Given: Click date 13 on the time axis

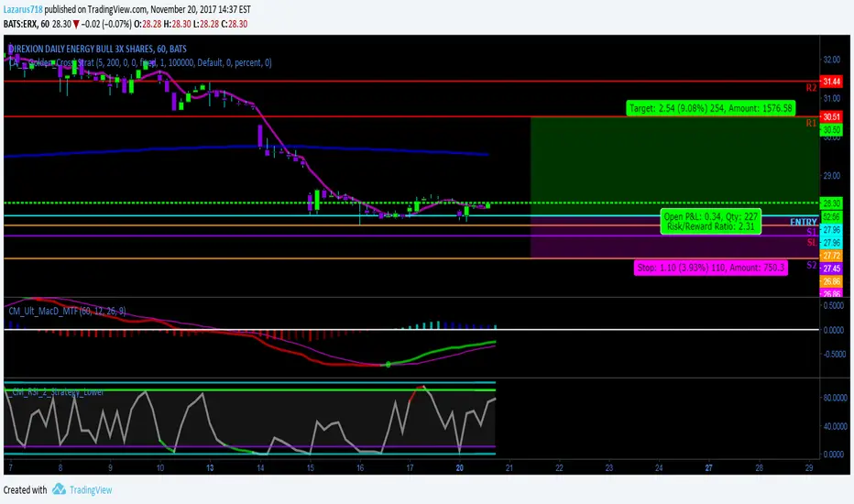Looking at the screenshot, I should pyautogui.click(x=210, y=467).
